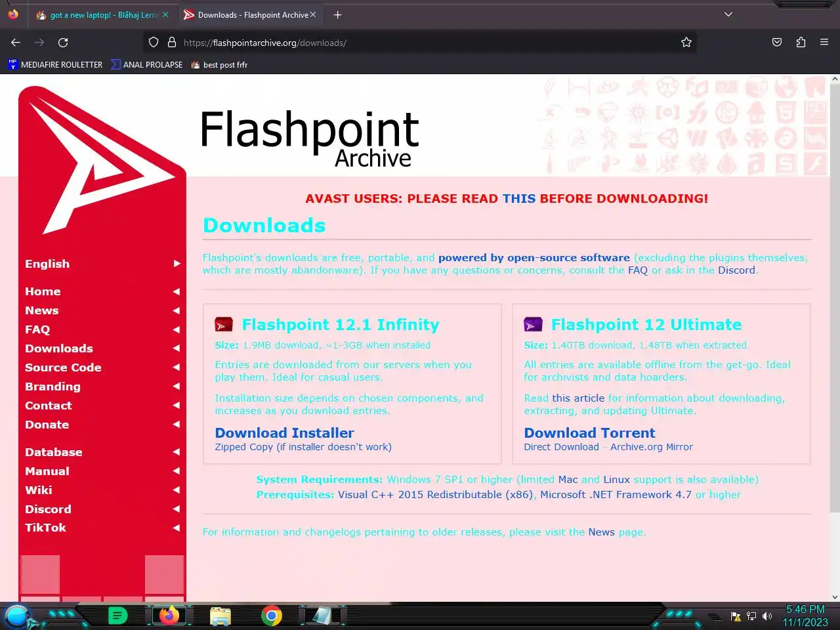Viewport: 840px width, 630px height.
Task: Open the FAQ link in intro paragraph
Action: click(x=638, y=270)
